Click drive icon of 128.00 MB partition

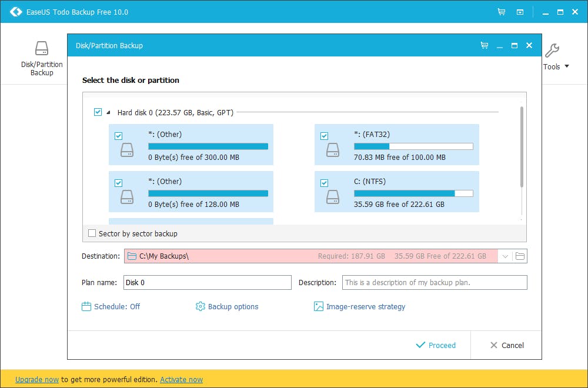pyautogui.click(x=127, y=197)
